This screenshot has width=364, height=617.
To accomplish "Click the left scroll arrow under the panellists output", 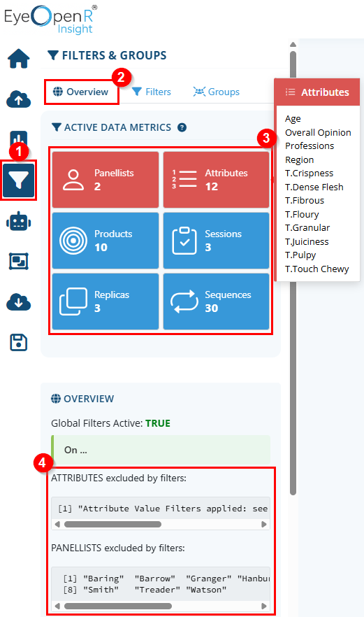I will coord(57,606).
